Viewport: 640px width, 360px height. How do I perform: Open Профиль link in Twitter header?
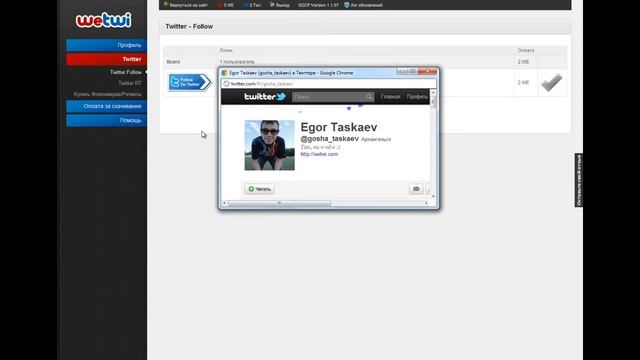pos(417,97)
